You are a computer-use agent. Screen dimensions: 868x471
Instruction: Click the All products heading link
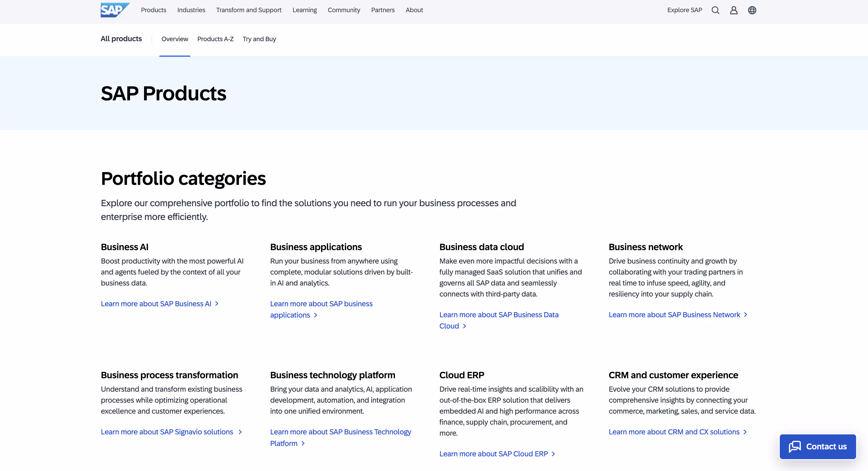121,39
